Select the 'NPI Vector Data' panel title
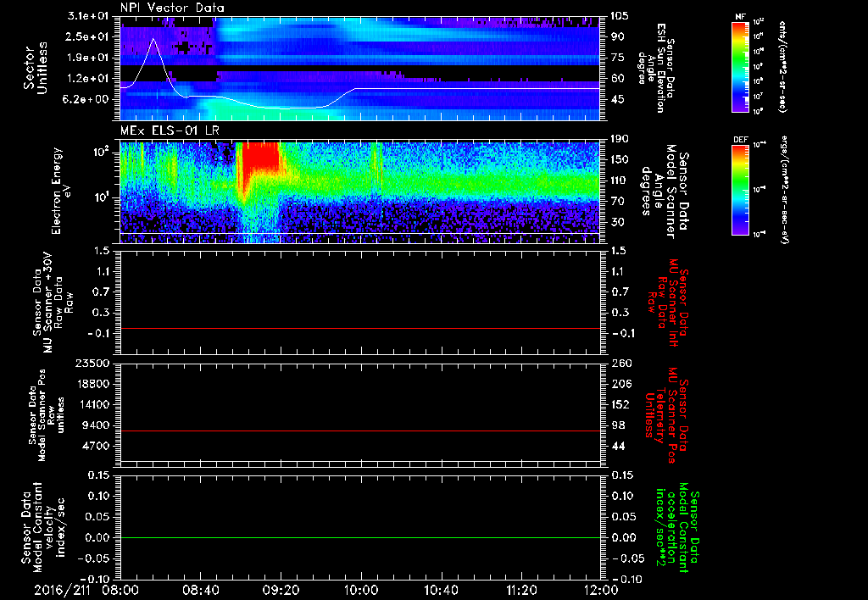Screen dimensions: 868x600 coord(172,8)
